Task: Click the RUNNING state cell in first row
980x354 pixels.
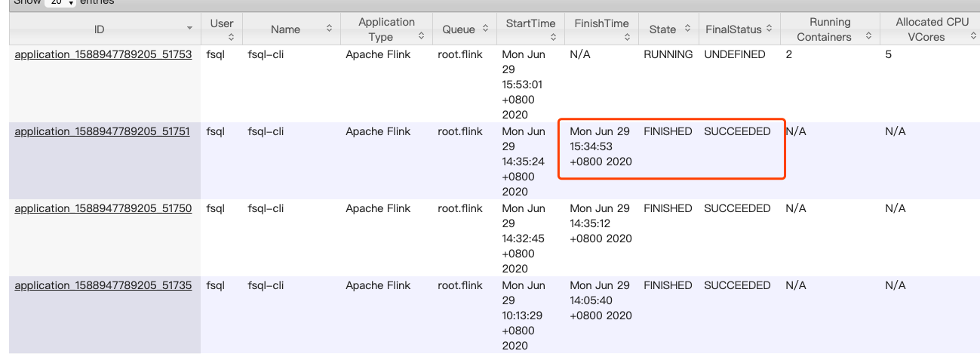Action: coord(668,54)
